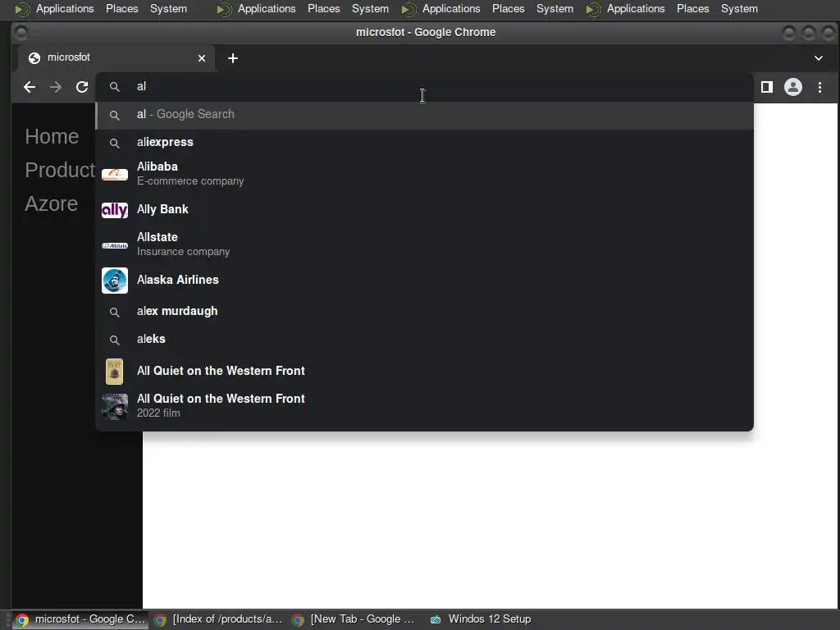Image resolution: width=840 pixels, height=630 pixels.
Task: Click the Windos 12 Setup taskbar icon
Action: point(436,620)
